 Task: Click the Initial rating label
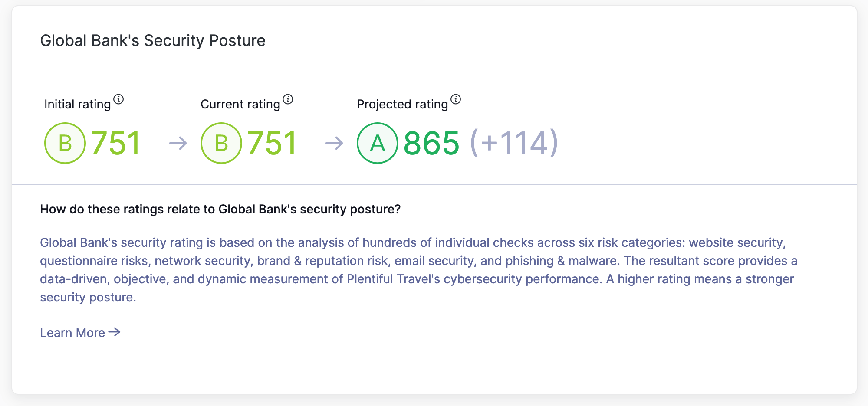click(78, 104)
